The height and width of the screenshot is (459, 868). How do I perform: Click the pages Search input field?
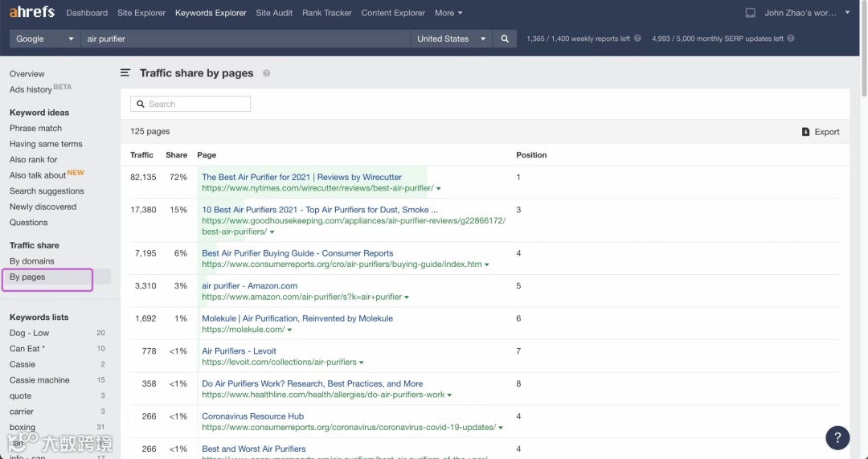tap(190, 104)
